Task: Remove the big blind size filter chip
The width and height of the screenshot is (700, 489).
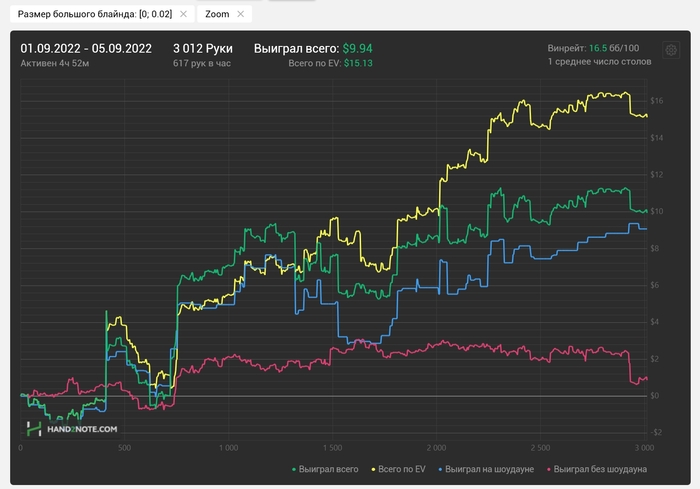Action: (183, 14)
